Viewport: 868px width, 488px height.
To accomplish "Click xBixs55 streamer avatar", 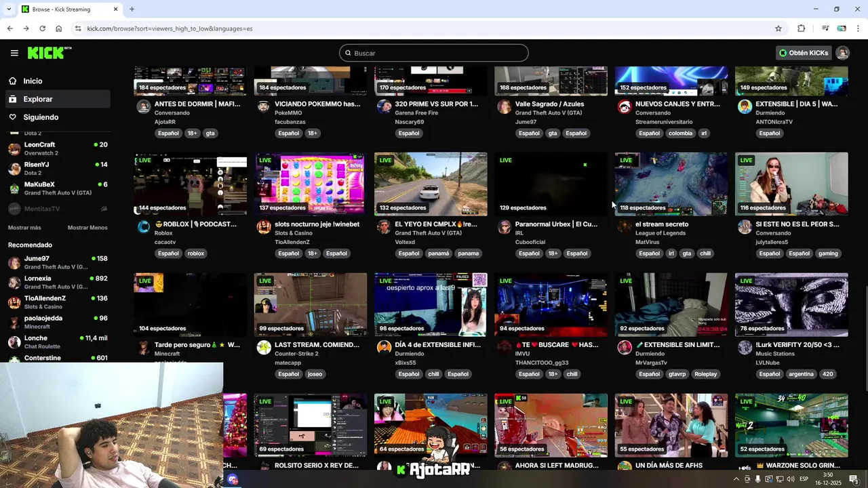I will click(384, 348).
